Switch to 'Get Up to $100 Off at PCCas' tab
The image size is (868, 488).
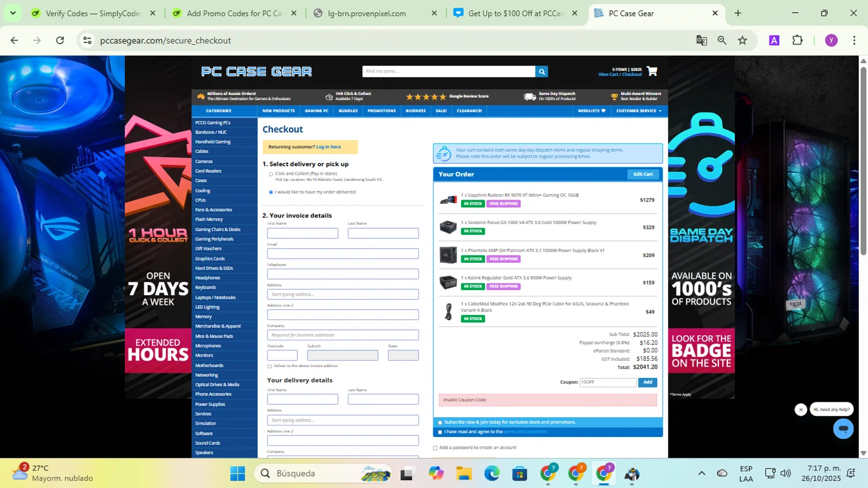point(516,13)
